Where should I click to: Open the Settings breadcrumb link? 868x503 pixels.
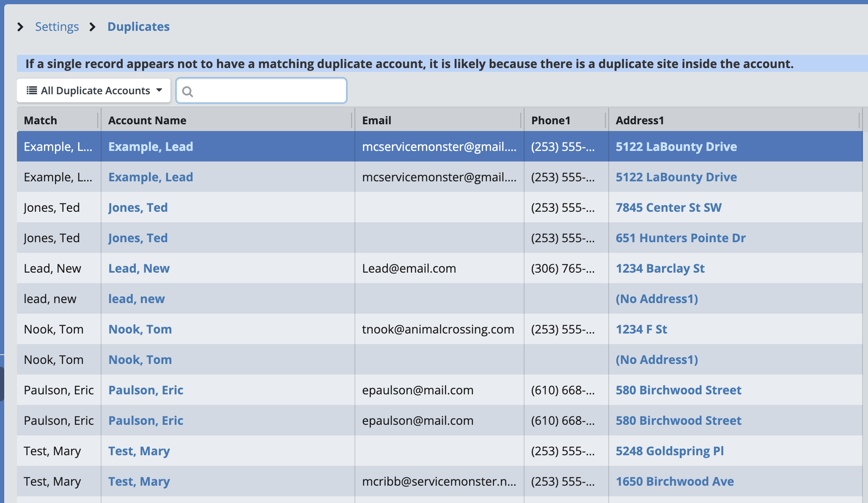(x=57, y=27)
